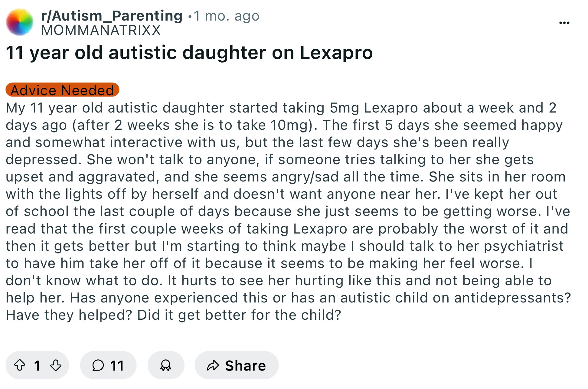Give an award to this post
588x389 pixels.
coord(166,365)
